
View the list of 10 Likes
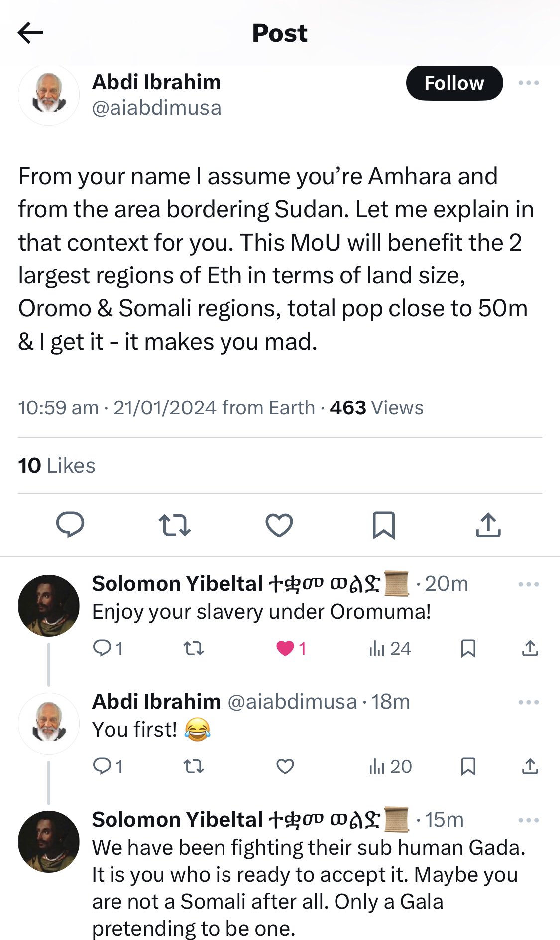pyautogui.click(x=57, y=466)
